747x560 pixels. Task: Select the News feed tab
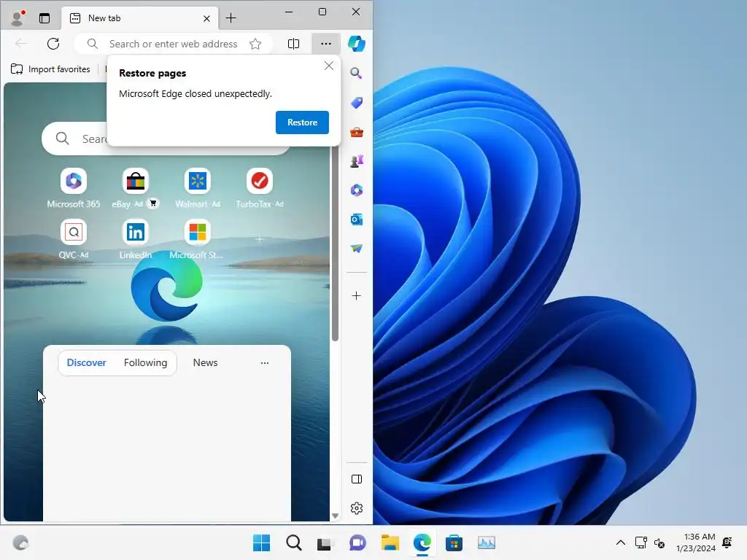point(205,363)
